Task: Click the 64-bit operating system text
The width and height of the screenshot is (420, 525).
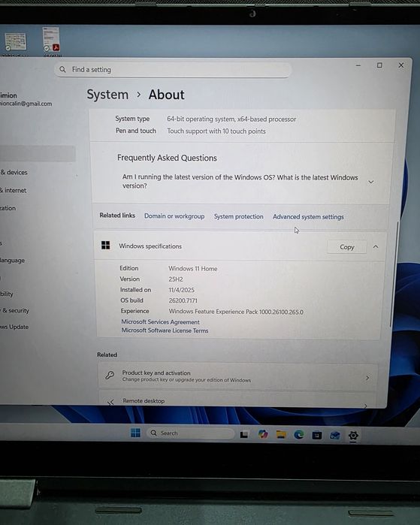Action: tap(231, 119)
